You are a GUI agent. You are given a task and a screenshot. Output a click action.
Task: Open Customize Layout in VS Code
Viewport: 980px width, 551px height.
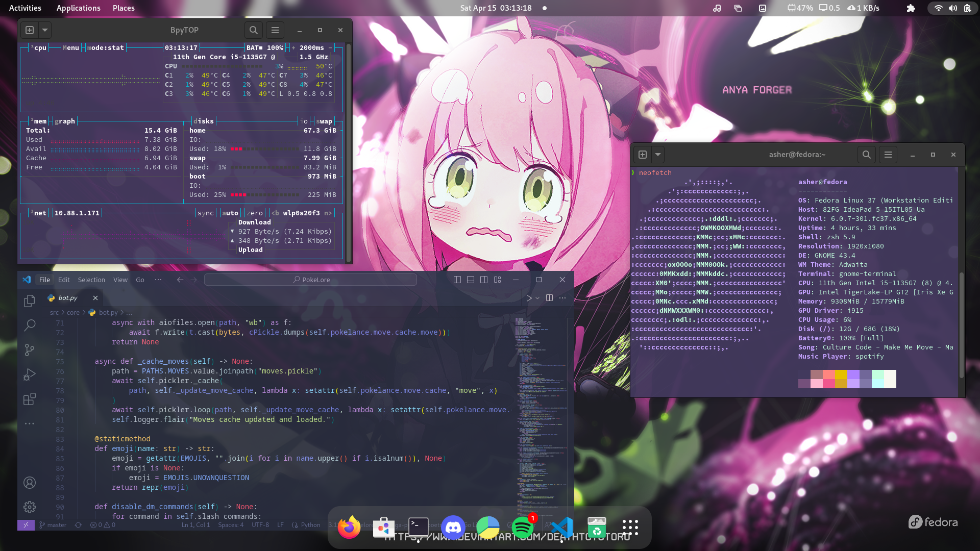pyautogui.click(x=497, y=280)
